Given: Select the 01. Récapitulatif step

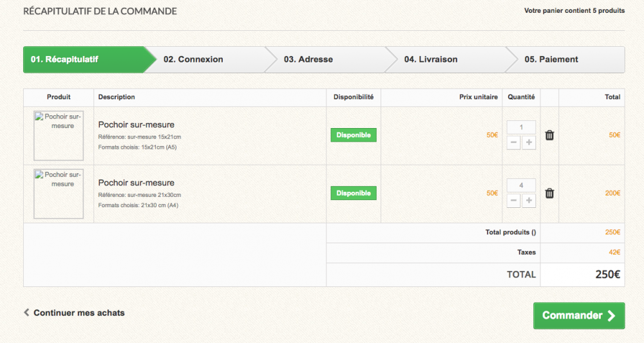Looking at the screenshot, I should [x=72, y=59].
